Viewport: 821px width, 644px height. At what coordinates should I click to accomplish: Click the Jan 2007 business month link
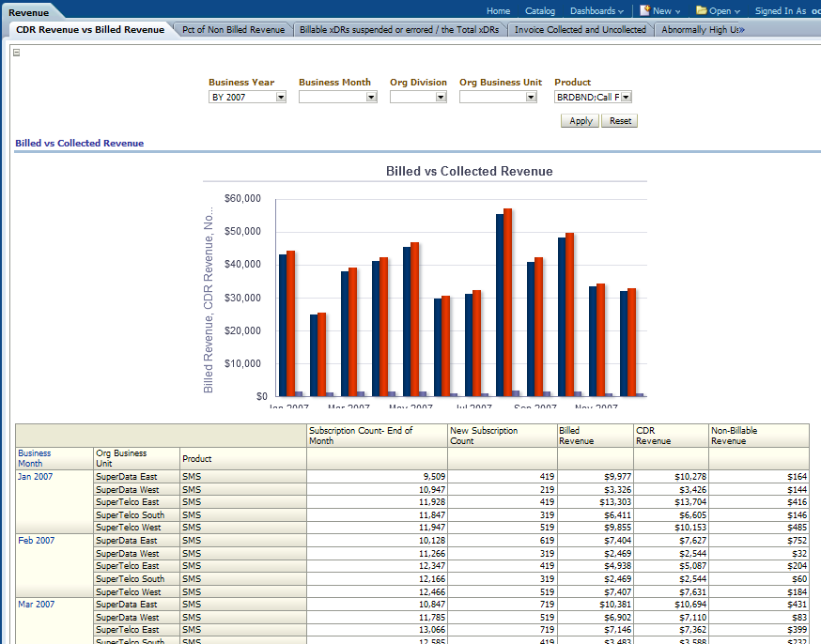35,477
